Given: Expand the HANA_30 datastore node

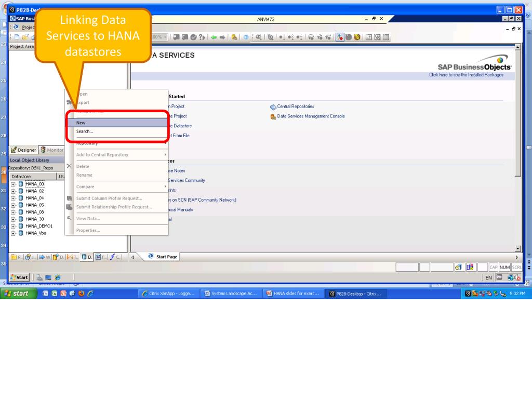Looking at the screenshot, I should pyautogui.click(x=13, y=220).
